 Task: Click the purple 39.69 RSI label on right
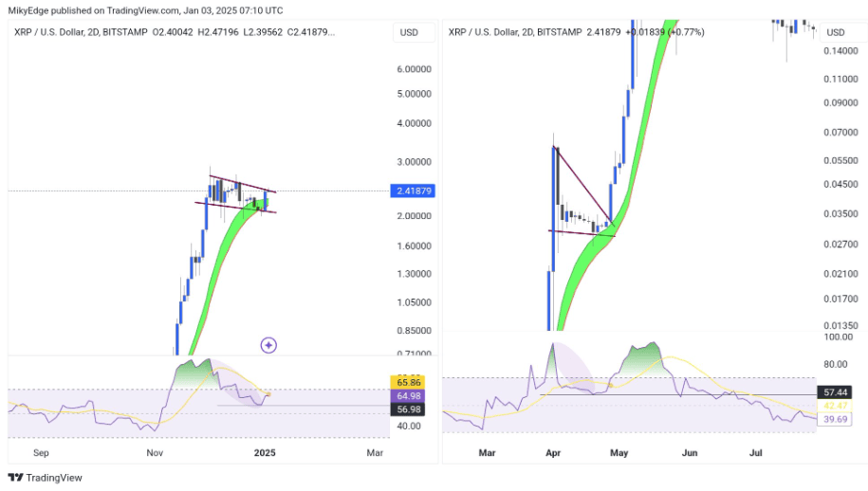click(x=833, y=418)
